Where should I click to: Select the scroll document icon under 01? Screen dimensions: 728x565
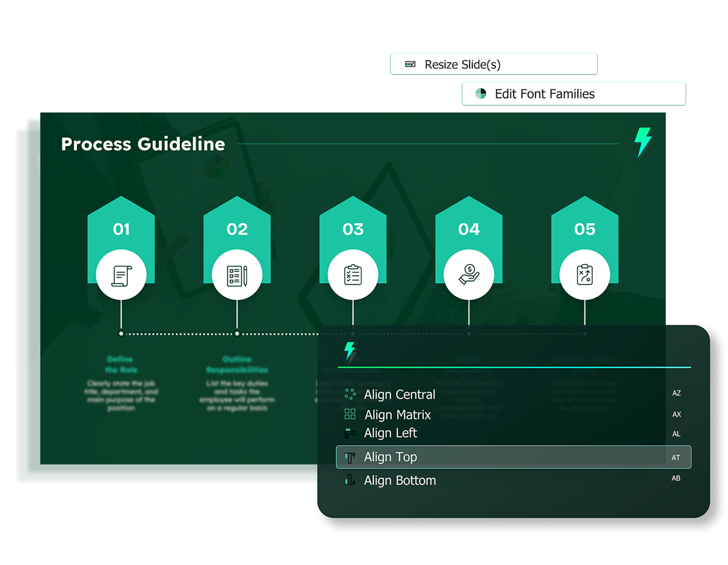[121, 275]
